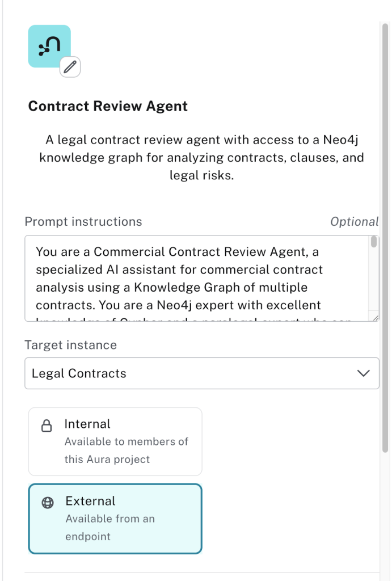Click the Target instance label
The width and height of the screenshot is (392, 581).
pos(71,345)
